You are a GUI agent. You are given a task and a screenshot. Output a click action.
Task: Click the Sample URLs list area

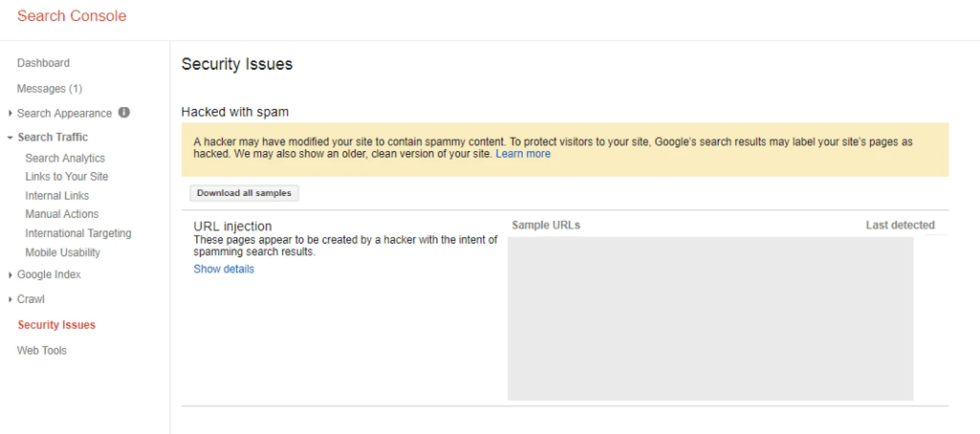click(x=710, y=318)
